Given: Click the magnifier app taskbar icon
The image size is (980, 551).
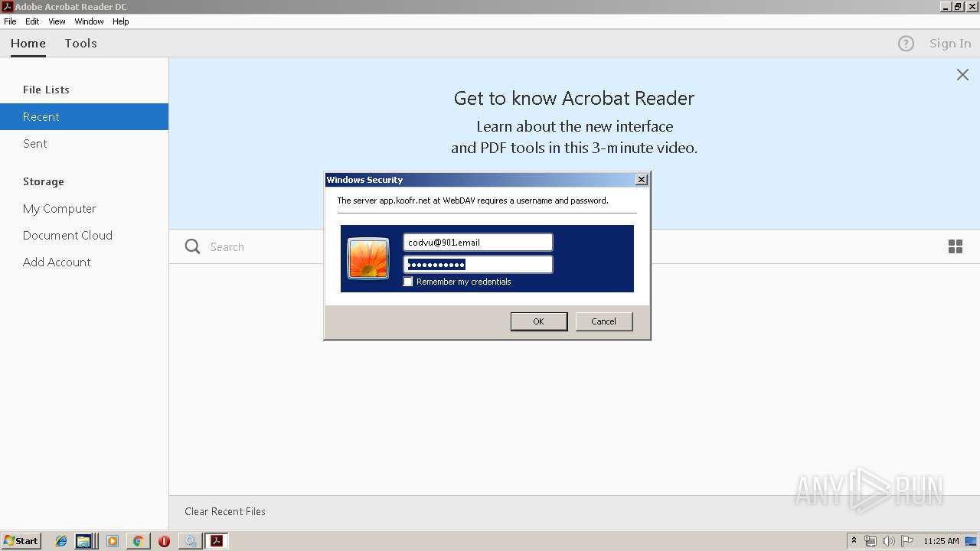Looking at the screenshot, I should pyautogui.click(x=189, y=541).
